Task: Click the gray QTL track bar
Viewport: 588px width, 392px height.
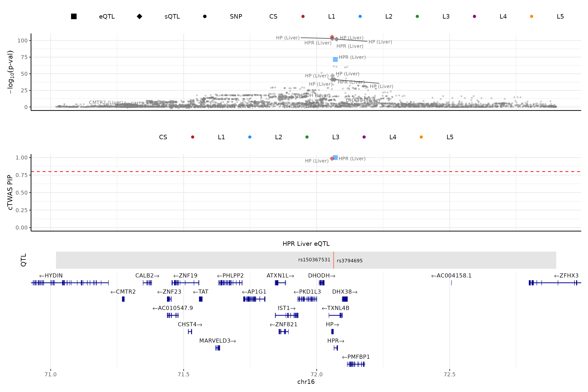Action: tap(306, 260)
